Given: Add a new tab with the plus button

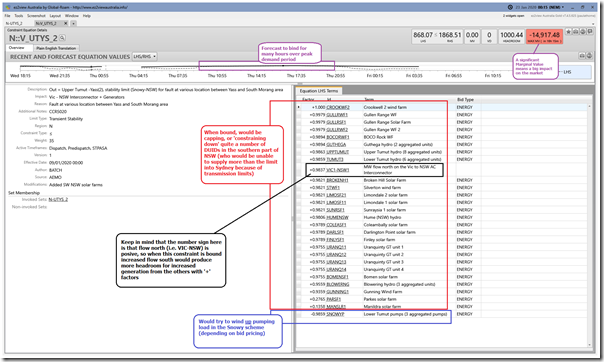Looking at the screenshot, I should point(73,23).
